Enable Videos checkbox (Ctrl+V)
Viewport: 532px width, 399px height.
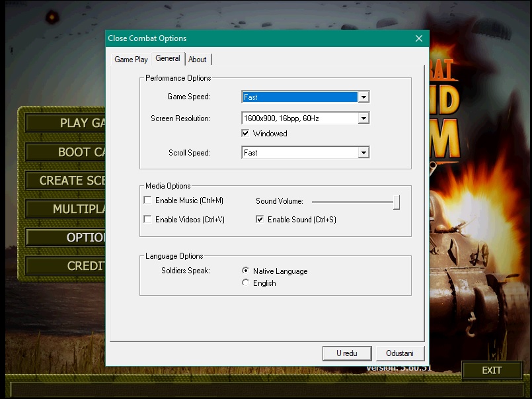pyautogui.click(x=147, y=219)
